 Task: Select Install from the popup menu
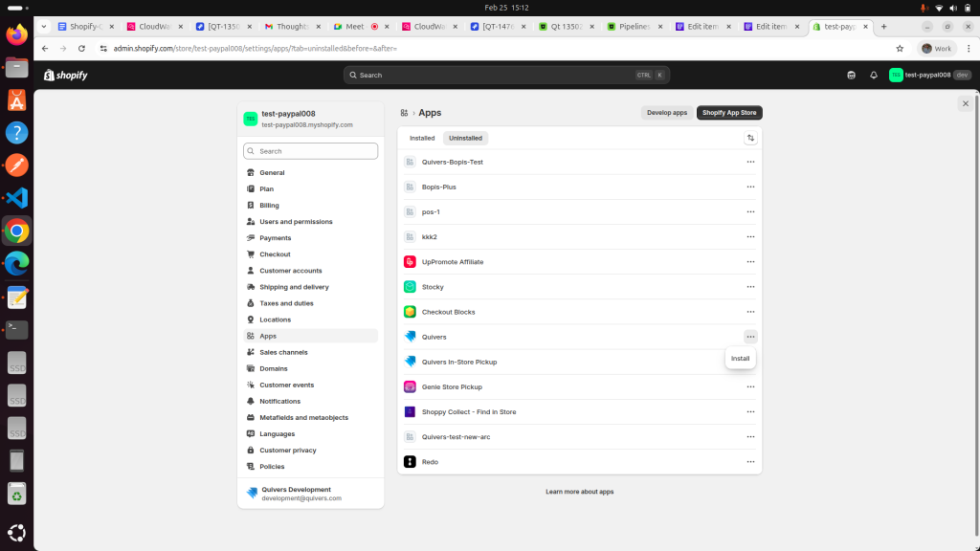point(740,359)
